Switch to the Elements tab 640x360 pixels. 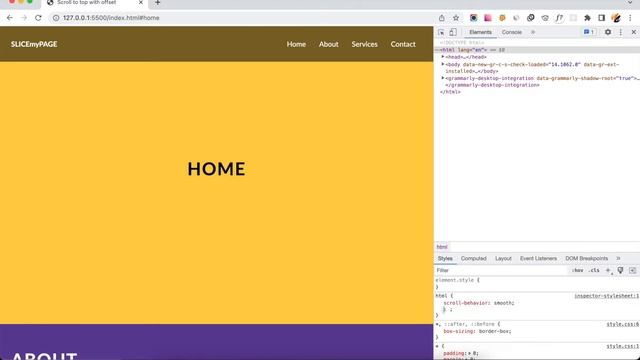[x=480, y=32]
